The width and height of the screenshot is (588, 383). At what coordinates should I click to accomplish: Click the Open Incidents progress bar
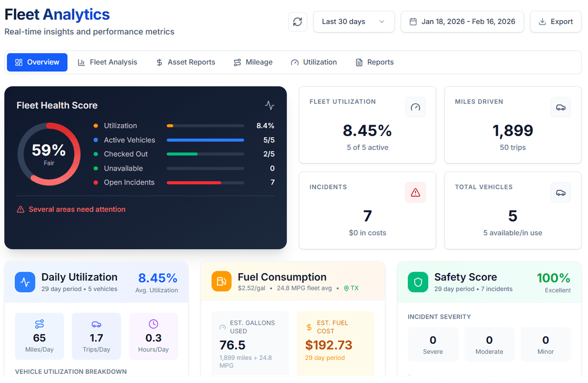tap(205, 182)
